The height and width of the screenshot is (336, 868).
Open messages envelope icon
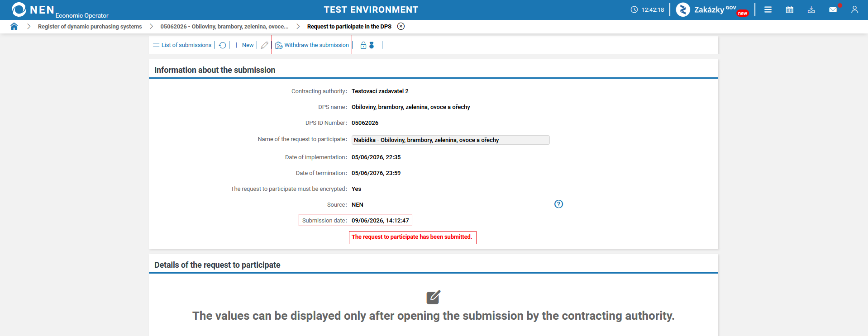coord(833,9)
